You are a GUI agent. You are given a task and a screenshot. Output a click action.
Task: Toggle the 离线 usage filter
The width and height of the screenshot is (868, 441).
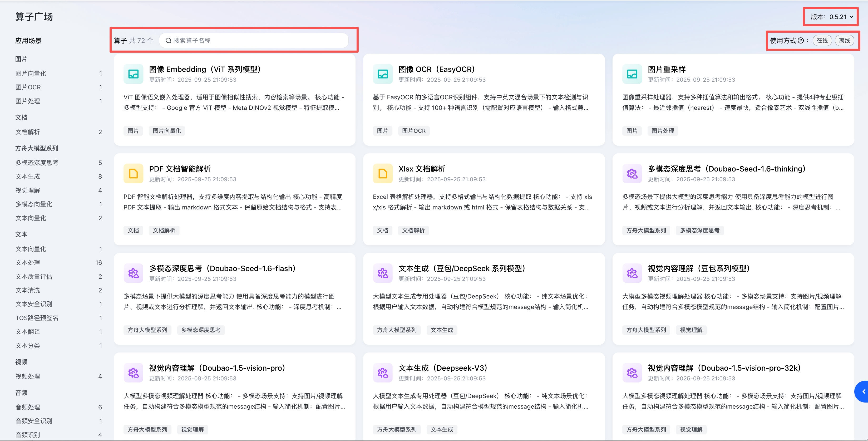coord(844,41)
